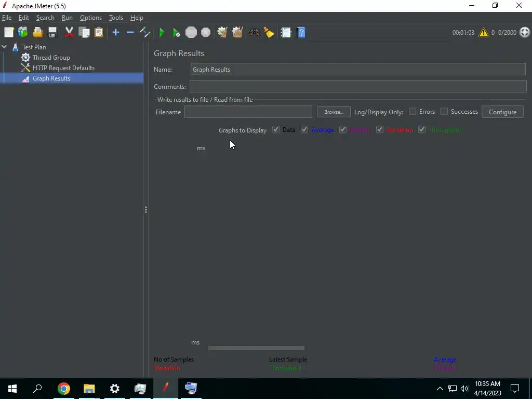Select HTTP Request Defaults tree node
The image size is (532, 399).
(63, 68)
